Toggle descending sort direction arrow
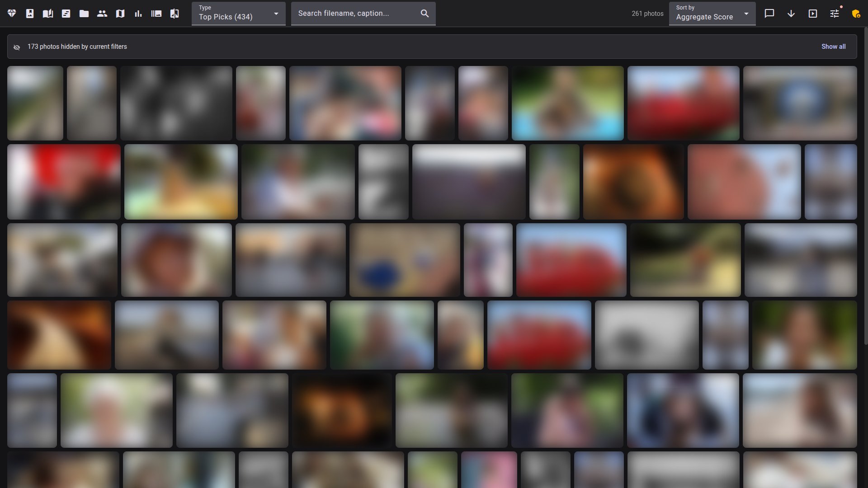Screen dimensions: 868x488 791,14
